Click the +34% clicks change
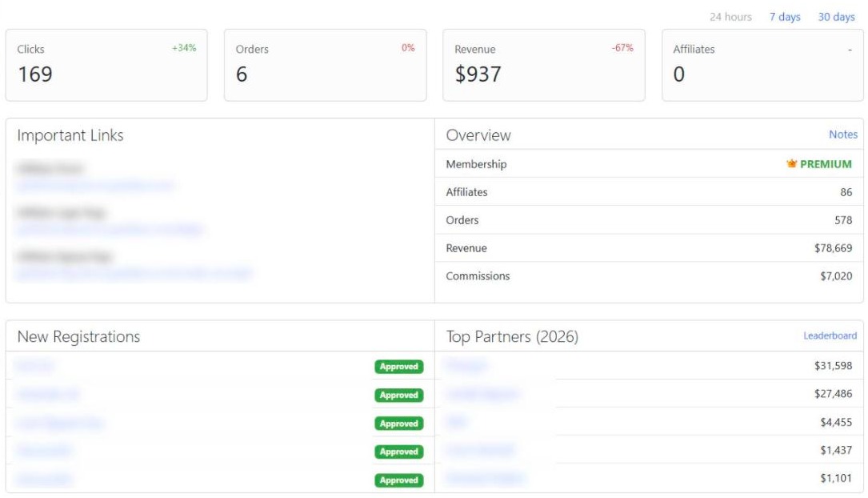 [x=184, y=48]
